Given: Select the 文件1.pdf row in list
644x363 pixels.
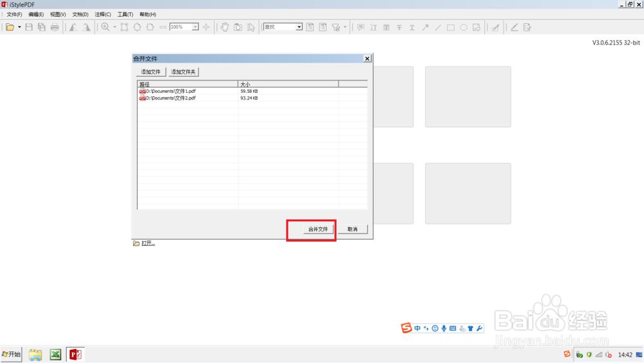Looking at the screenshot, I should [x=252, y=92].
